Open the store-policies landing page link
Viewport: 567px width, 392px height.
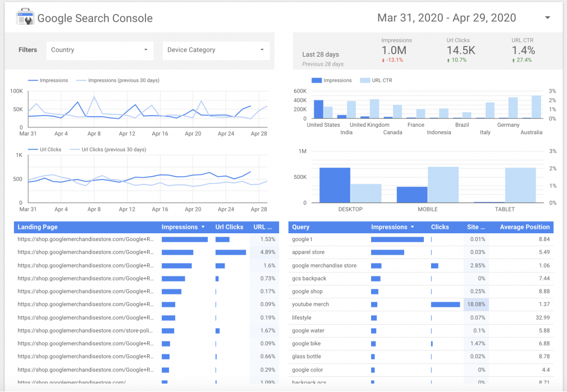pos(85,331)
